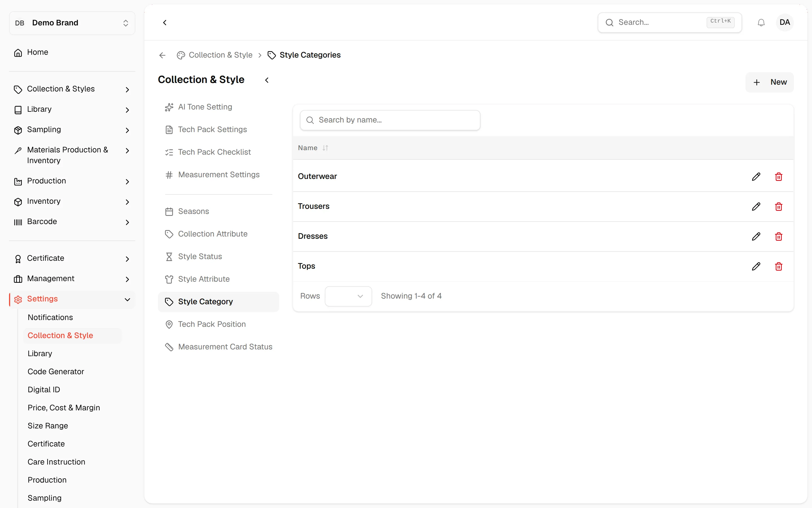Delete the Dresses category
This screenshot has width=812, height=508.
coord(778,236)
